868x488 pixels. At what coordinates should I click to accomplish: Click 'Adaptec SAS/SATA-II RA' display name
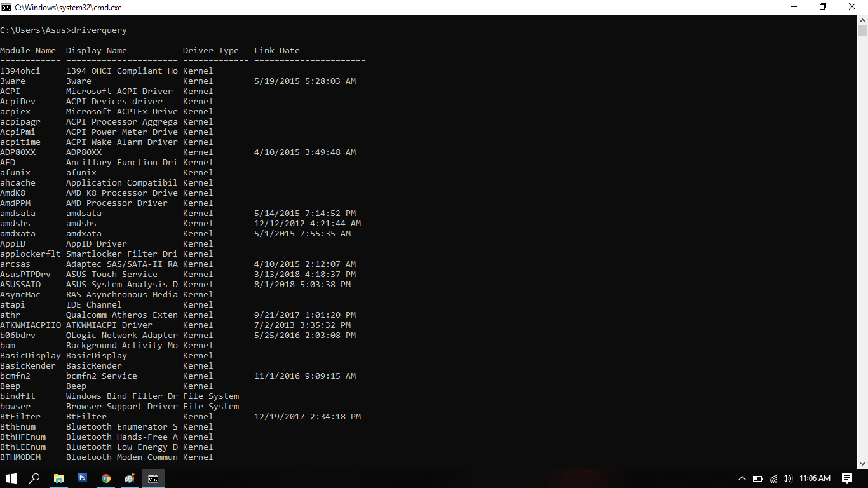click(122, 264)
